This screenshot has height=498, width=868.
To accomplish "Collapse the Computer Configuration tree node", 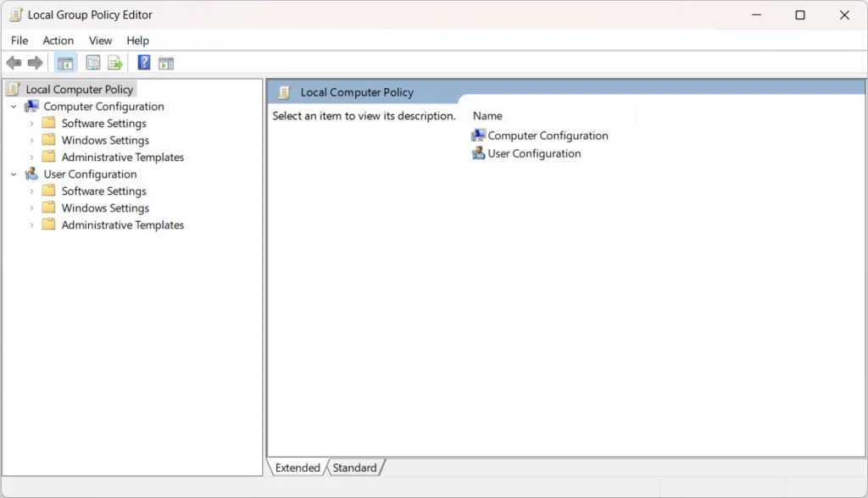I will [14, 106].
